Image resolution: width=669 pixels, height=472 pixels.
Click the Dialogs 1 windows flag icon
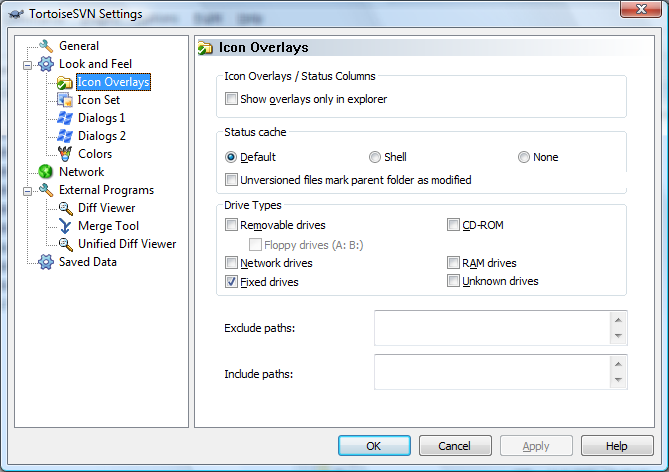click(x=65, y=118)
